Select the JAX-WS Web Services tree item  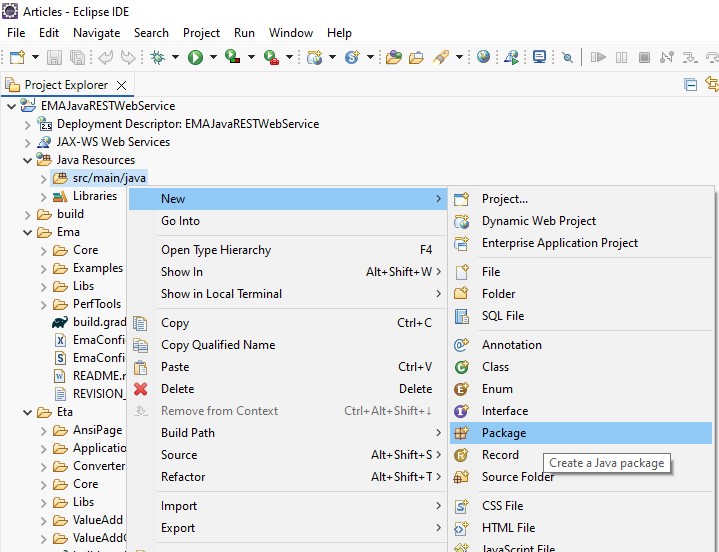pos(113,142)
